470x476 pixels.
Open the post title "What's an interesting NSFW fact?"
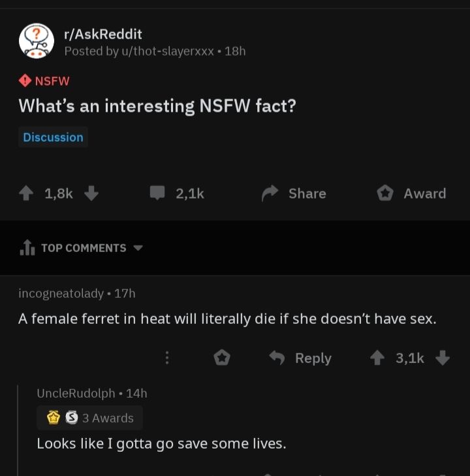[x=157, y=106]
